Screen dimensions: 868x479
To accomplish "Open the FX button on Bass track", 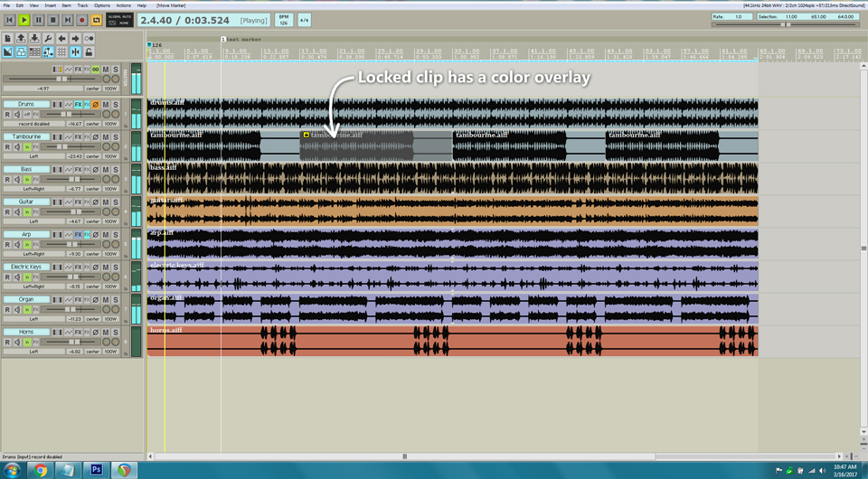I will [79, 170].
